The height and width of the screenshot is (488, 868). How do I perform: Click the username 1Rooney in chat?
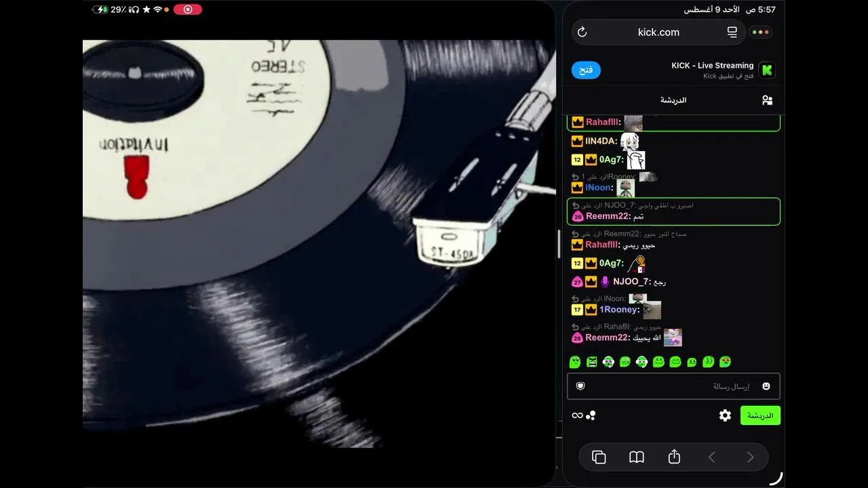(x=618, y=310)
